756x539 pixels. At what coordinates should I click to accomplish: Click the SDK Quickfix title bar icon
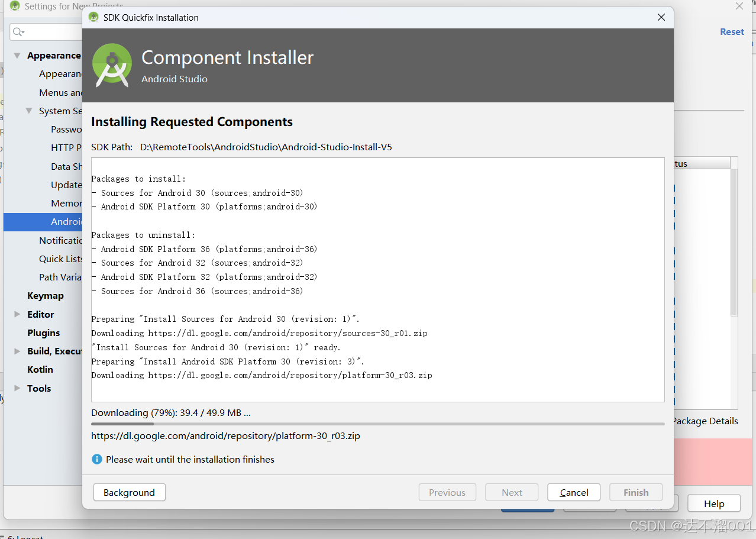click(x=93, y=17)
